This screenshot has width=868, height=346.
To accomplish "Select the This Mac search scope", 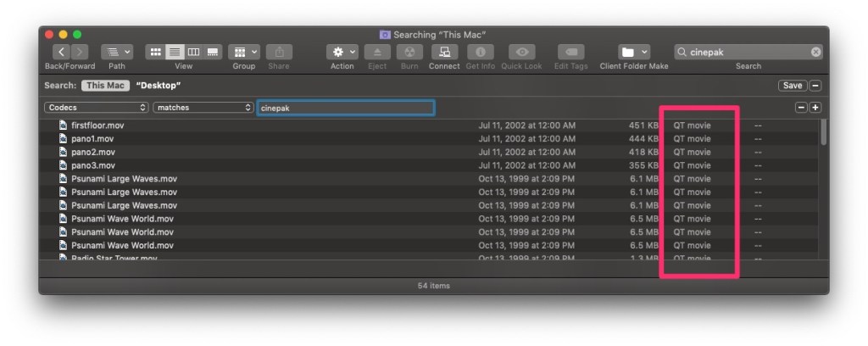I will pos(105,86).
